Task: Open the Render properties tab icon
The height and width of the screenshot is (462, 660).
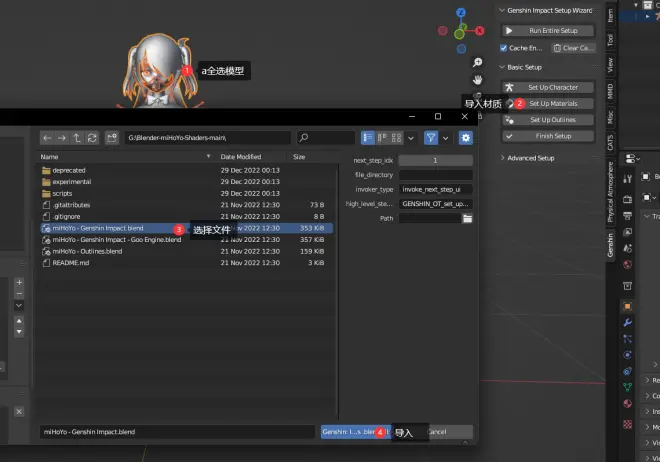Action: coord(628,199)
